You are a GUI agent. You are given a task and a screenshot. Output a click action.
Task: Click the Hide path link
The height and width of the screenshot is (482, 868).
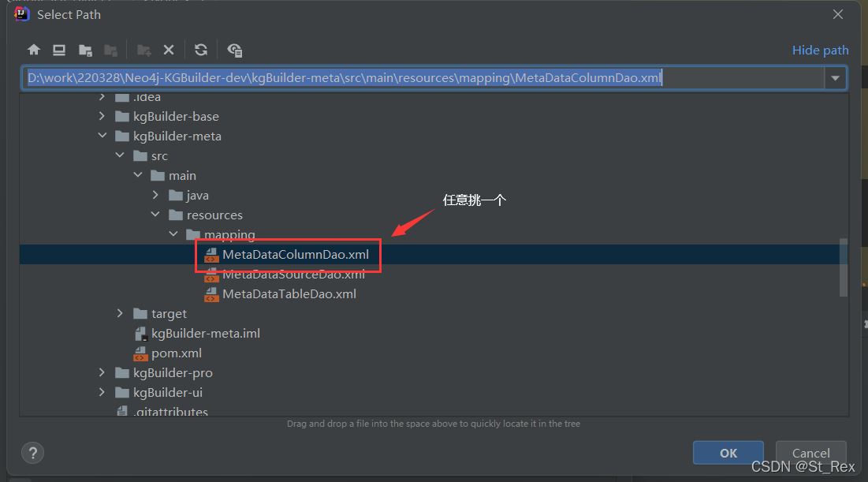pos(820,49)
